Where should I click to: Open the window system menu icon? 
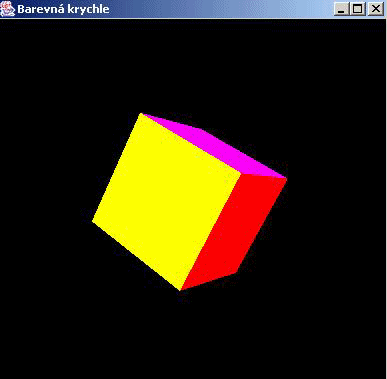7,9
